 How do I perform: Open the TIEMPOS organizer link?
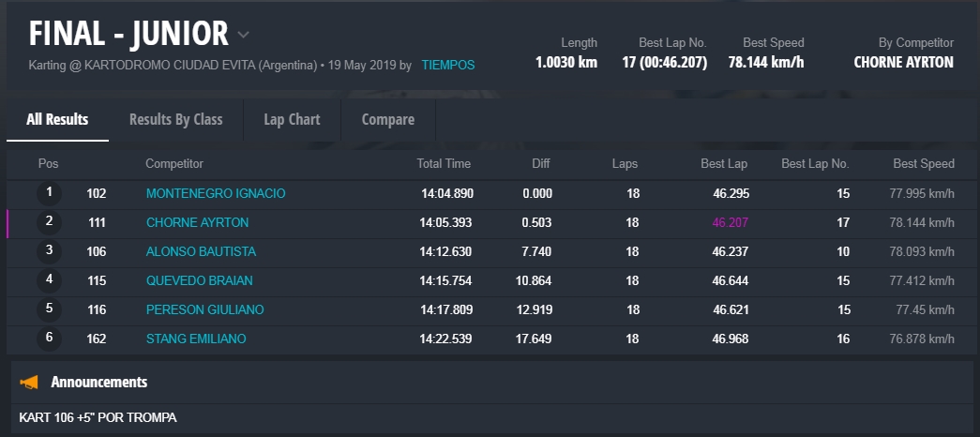[447, 66]
